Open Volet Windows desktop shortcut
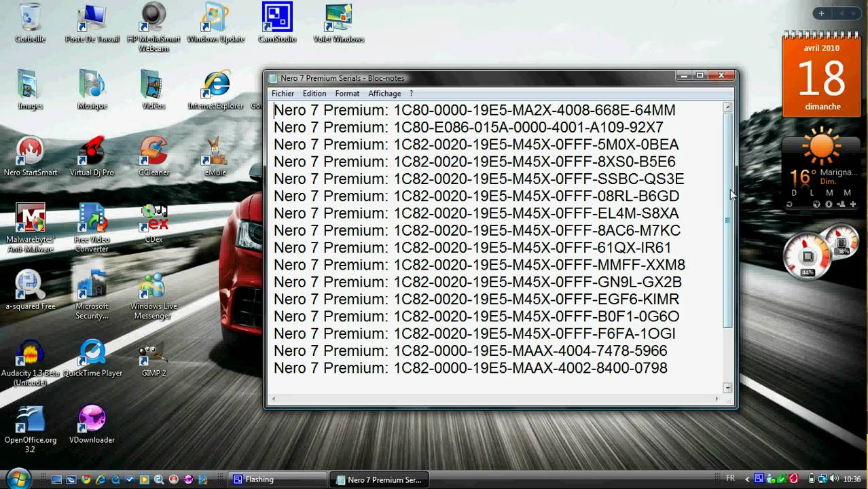Screen dimensions: 868x489 pos(338,23)
